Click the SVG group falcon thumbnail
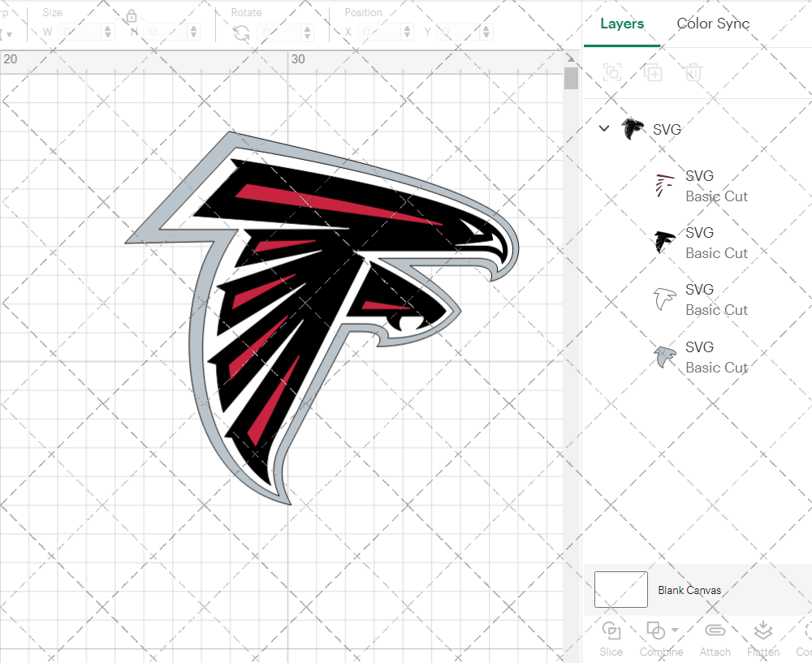 click(633, 129)
